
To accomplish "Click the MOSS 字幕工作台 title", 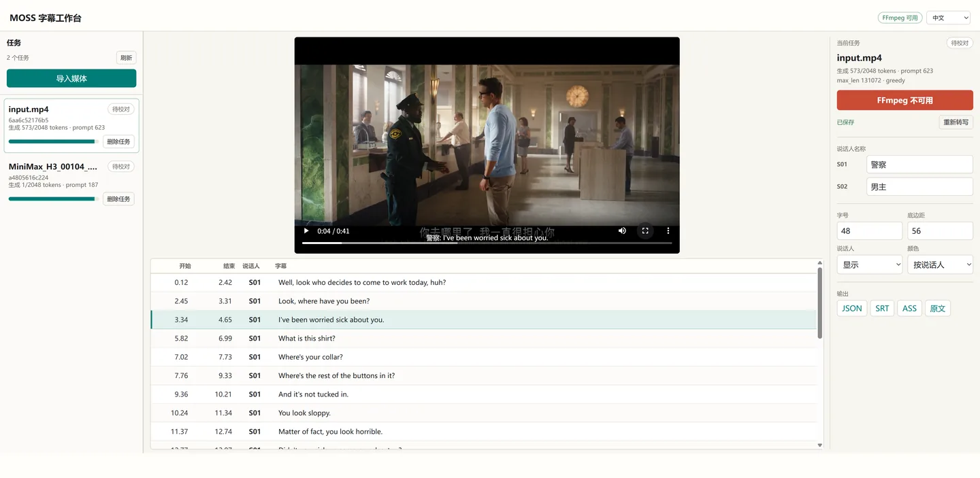I will [x=46, y=18].
